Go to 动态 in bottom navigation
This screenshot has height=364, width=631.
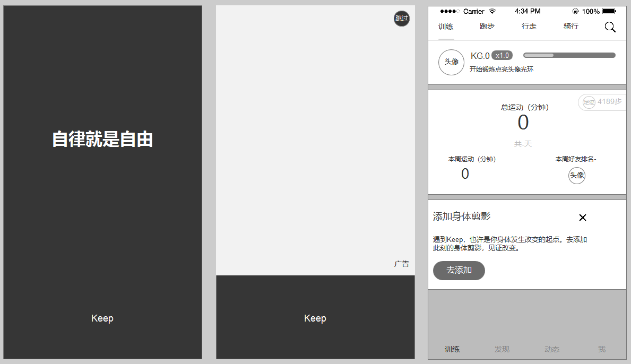(551, 349)
